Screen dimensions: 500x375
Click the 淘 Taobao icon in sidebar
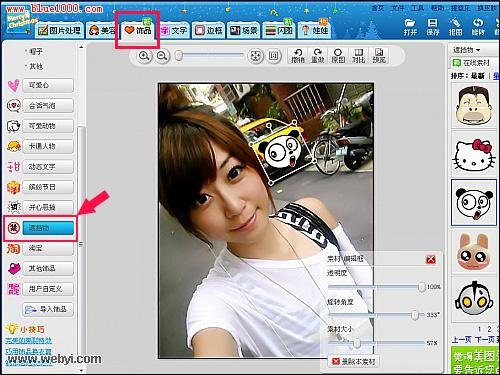[14, 248]
